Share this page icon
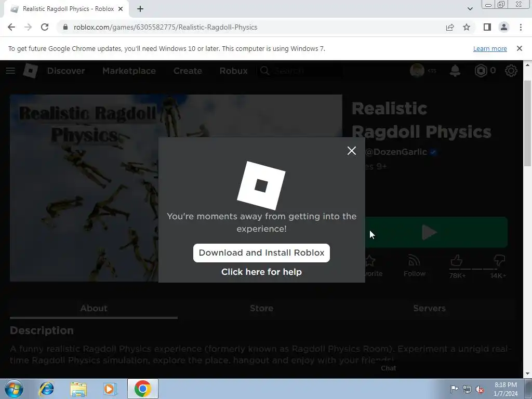Image resolution: width=532 pixels, height=399 pixels. point(450,27)
